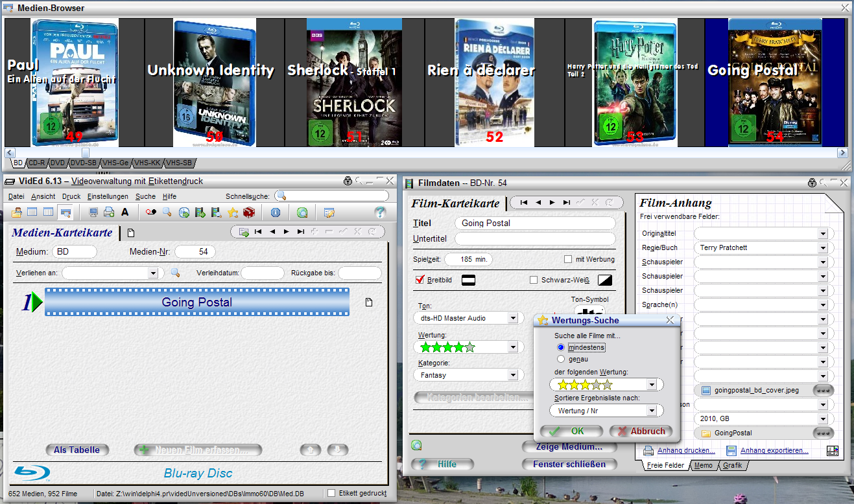Click the question mark help icon in VidEd toolbar
This screenshot has height=504, width=854.
380,212
